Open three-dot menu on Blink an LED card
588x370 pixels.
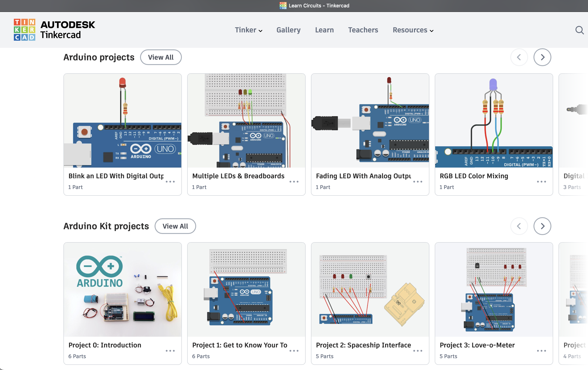pyautogui.click(x=170, y=182)
